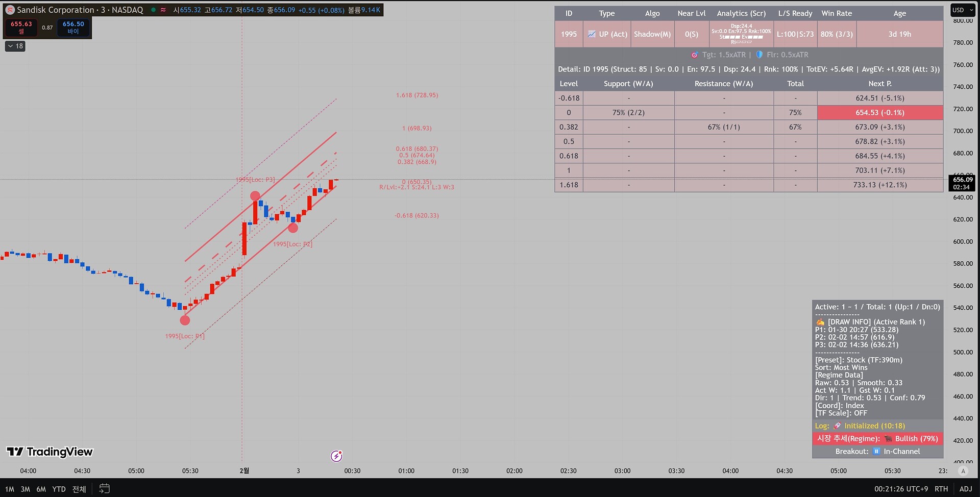Click the Bullish (79%) regime row
Screen dimensions: 980x497
click(877, 439)
